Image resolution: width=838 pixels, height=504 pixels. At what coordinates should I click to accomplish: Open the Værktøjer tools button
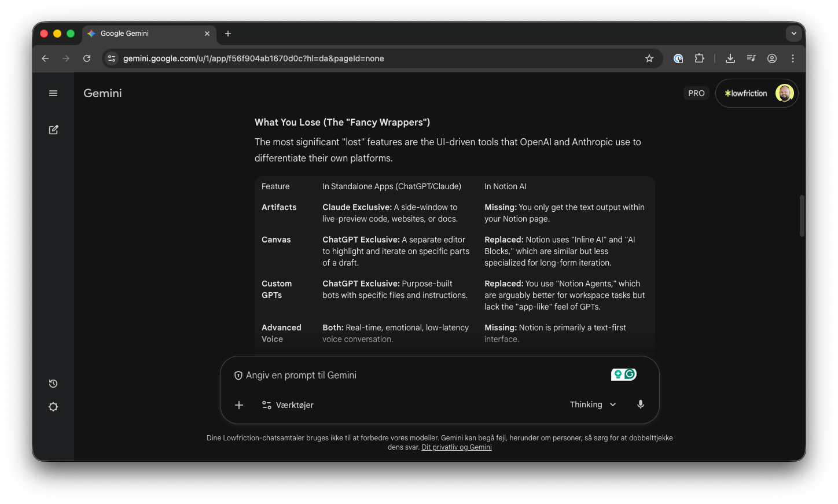tap(288, 405)
